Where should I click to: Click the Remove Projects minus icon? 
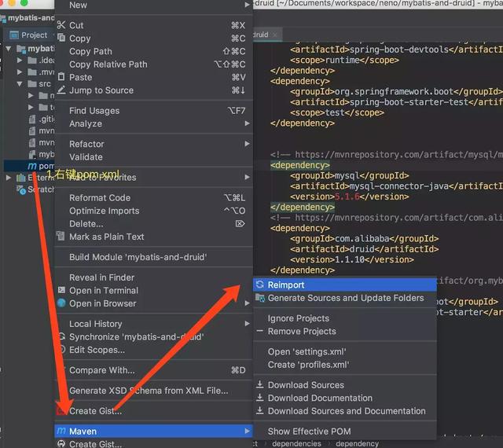[x=260, y=331]
